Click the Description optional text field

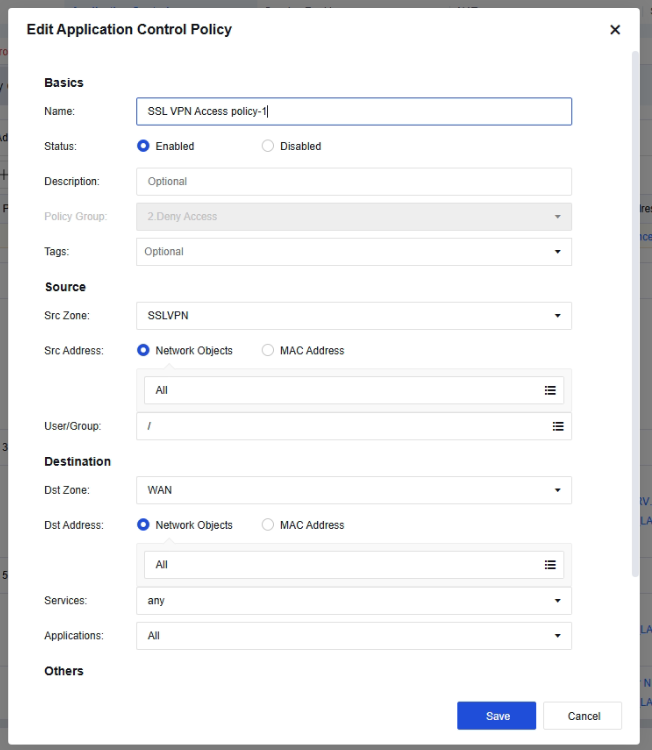tap(354, 181)
